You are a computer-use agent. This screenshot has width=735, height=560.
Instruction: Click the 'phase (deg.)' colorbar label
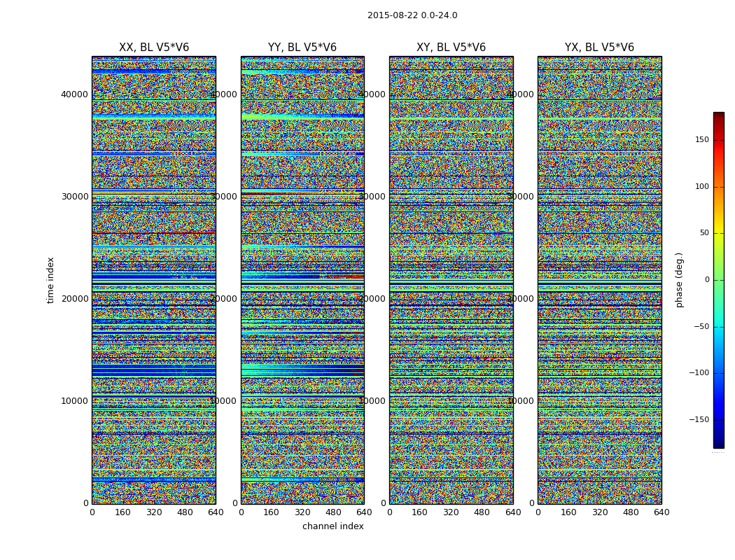point(679,280)
